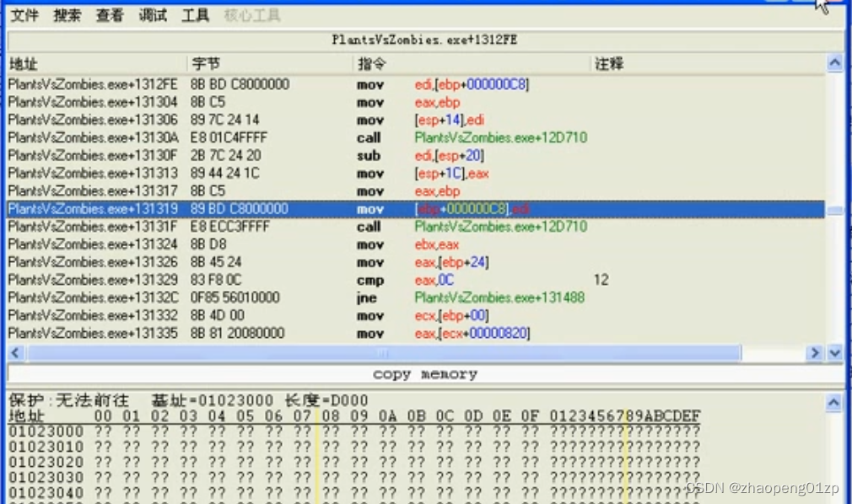The image size is (852, 504).
Task: Select the call row at +13131F
Action: click(416, 227)
